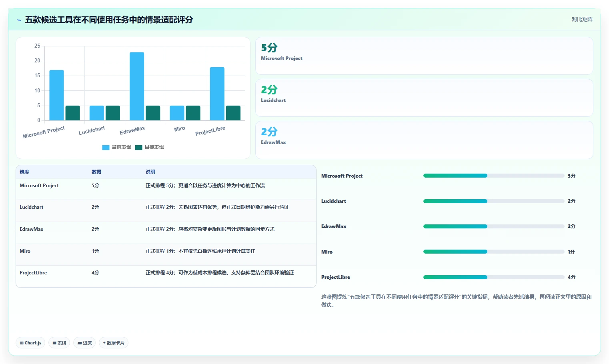Click the EdrawMax progress bar

pyautogui.click(x=494, y=226)
